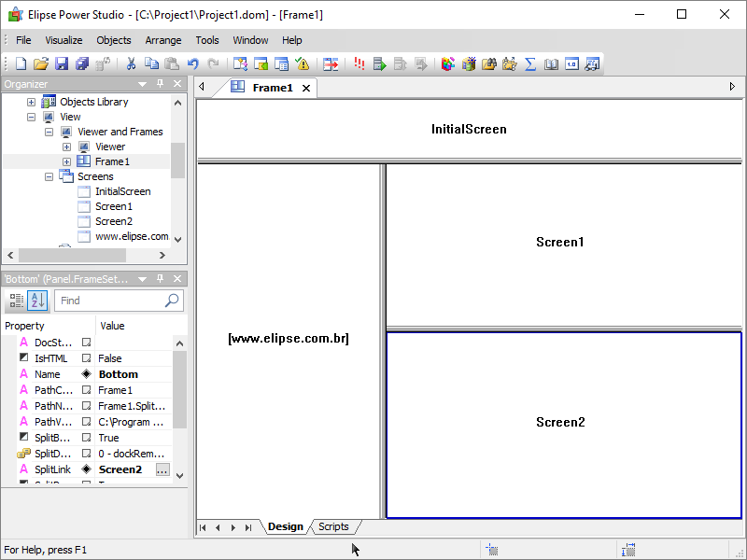
Task: Switch properties to categorized view
Action: (x=16, y=301)
